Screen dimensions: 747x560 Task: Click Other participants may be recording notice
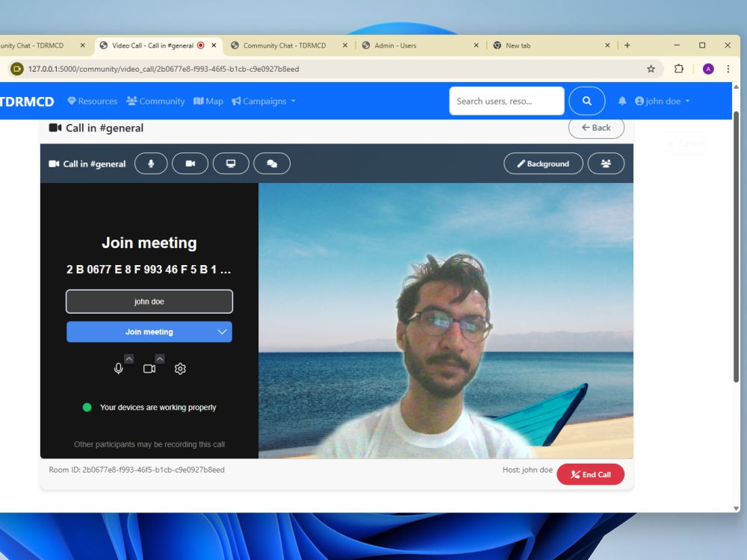click(x=149, y=444)
